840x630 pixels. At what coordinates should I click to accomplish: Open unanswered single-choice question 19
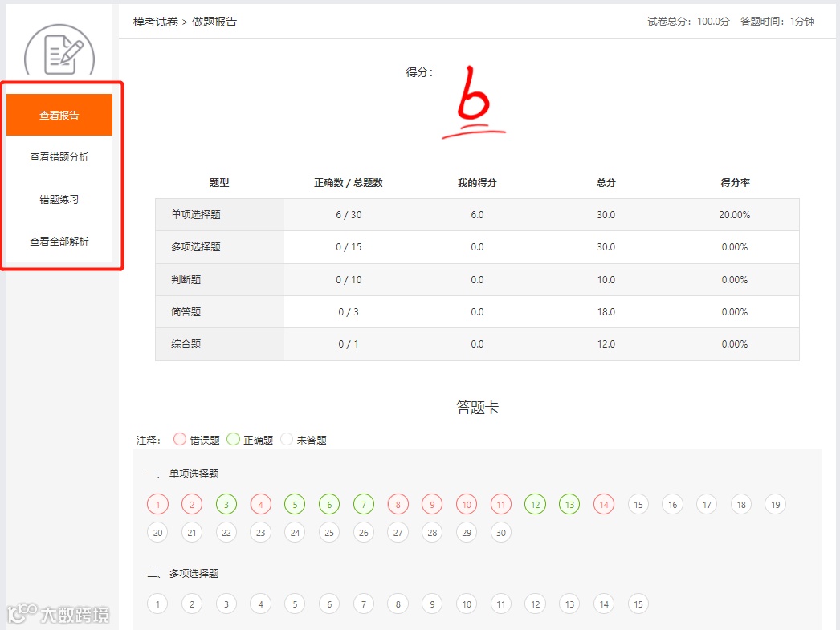pyautogui.click(x=775, y=504)
